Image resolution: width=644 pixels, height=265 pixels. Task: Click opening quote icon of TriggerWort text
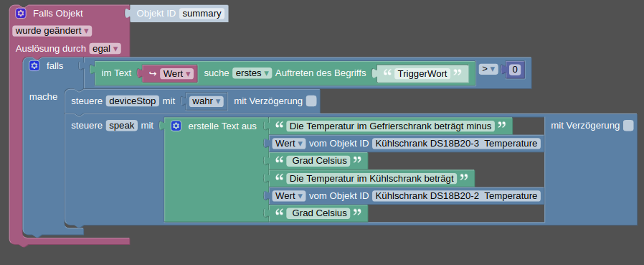click(x=387, y=73)
